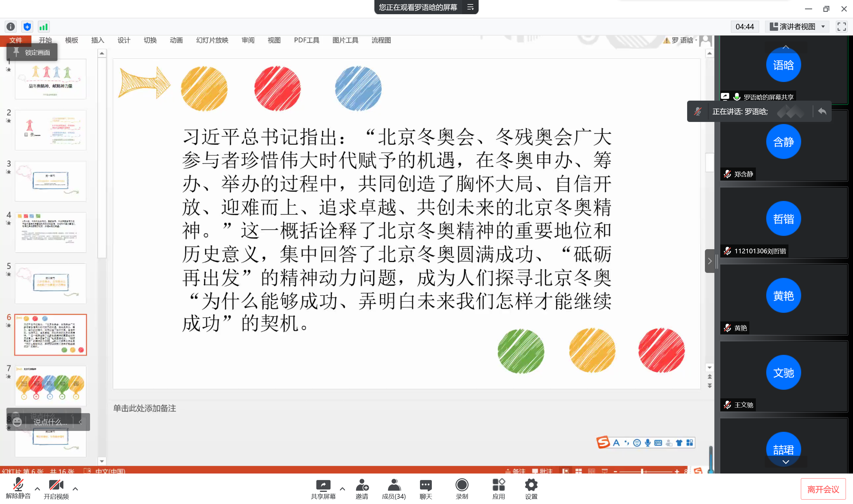This screenshot has width=853, height=504.
Task: Expand share screen options arrow
Action: (x=342, y=489)
